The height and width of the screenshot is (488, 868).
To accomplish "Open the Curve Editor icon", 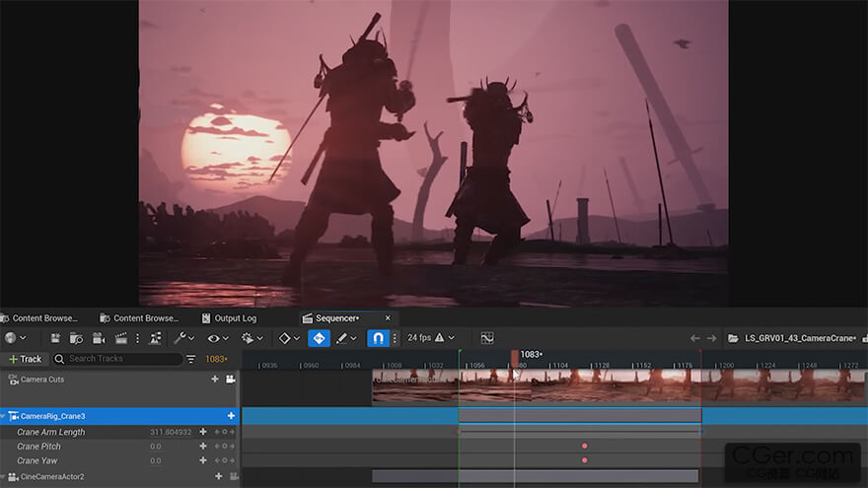I will (487, 338).
